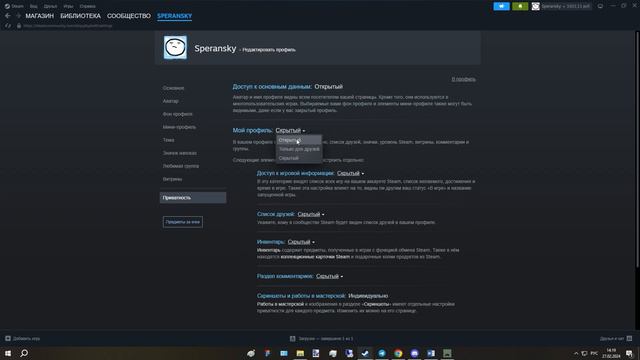
Task: Select Открытый in the dropdown list
Action: click(x=299, y=140)
